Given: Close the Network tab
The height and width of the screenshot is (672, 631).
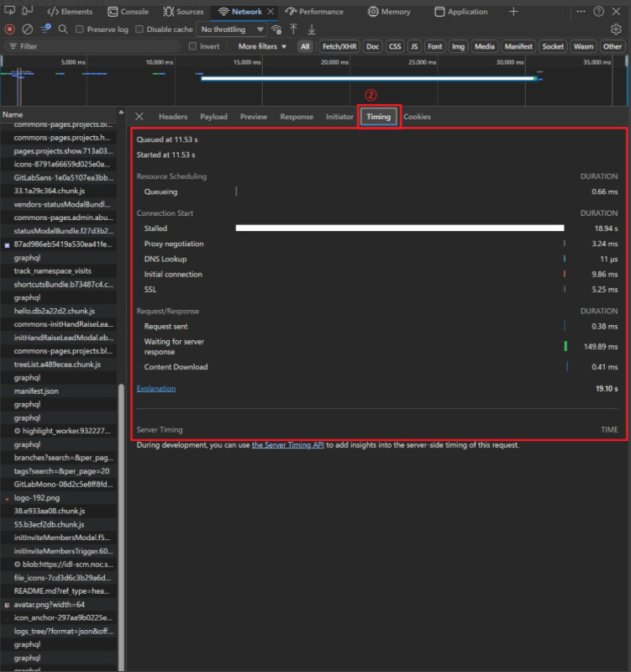Looking at the screenshot, I should point(271,12).
